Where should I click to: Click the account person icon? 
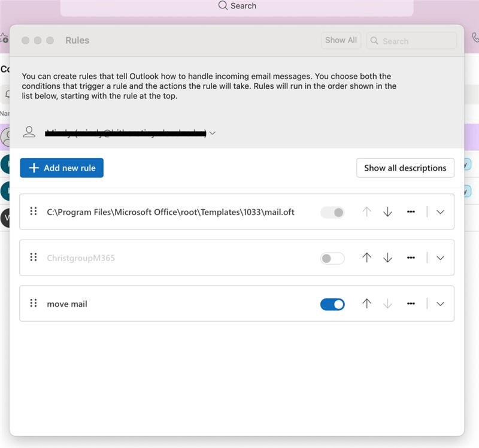point(28,133)
